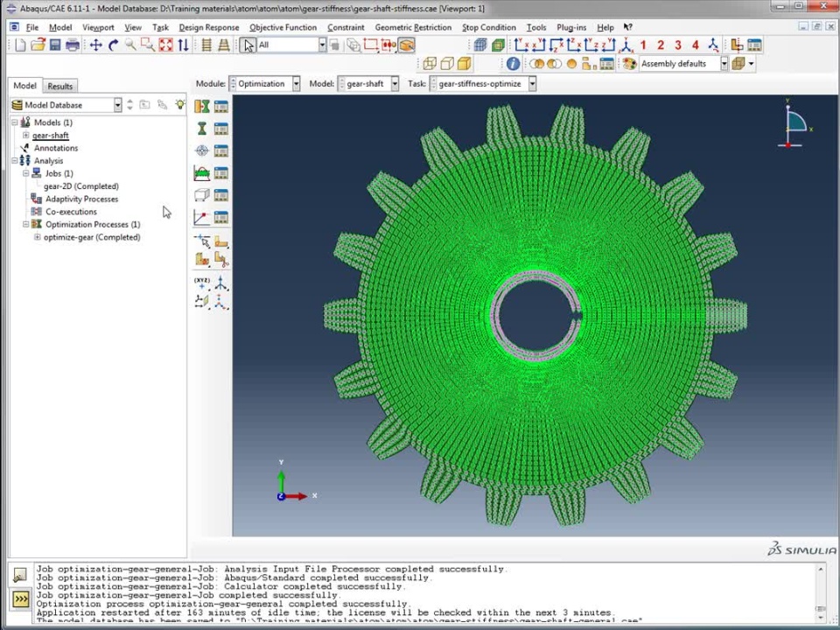Create a new model database
840x630 pixels.
click(20, 45)
